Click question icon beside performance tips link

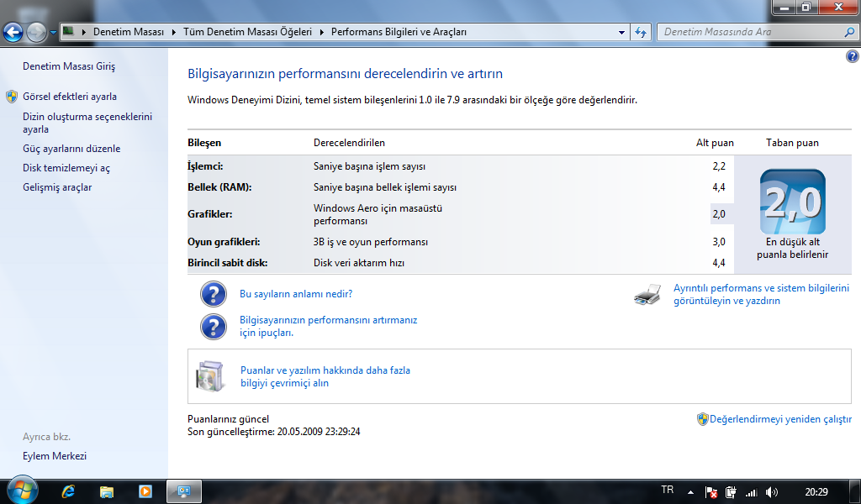pyautogui.click(x=213, y=326)
